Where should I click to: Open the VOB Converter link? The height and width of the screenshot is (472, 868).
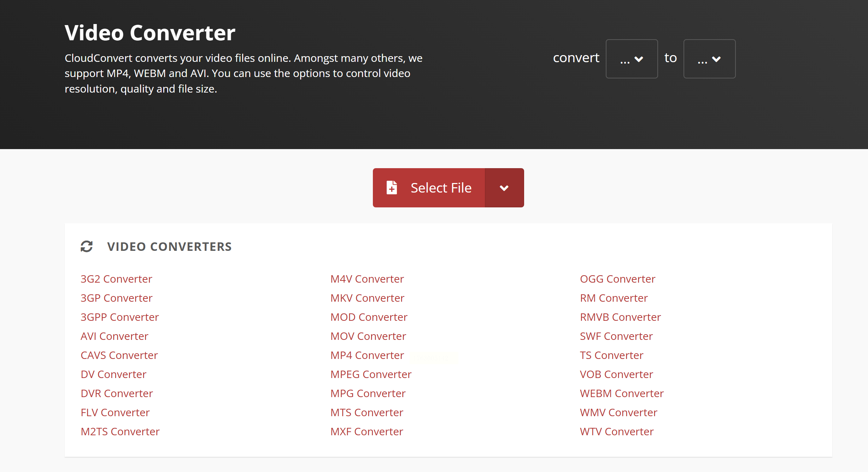coord(616,374)
